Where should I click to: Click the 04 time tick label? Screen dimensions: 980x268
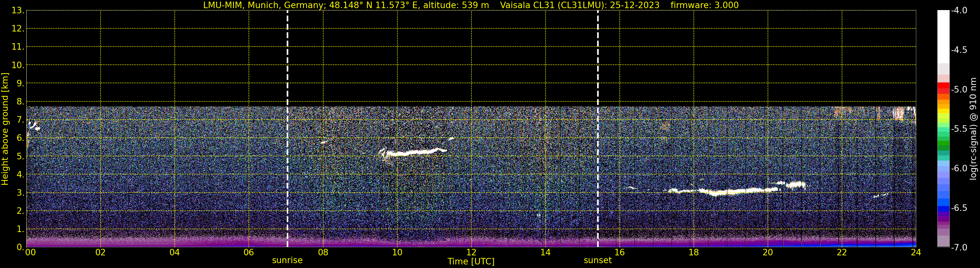click(x=175, y=252)
